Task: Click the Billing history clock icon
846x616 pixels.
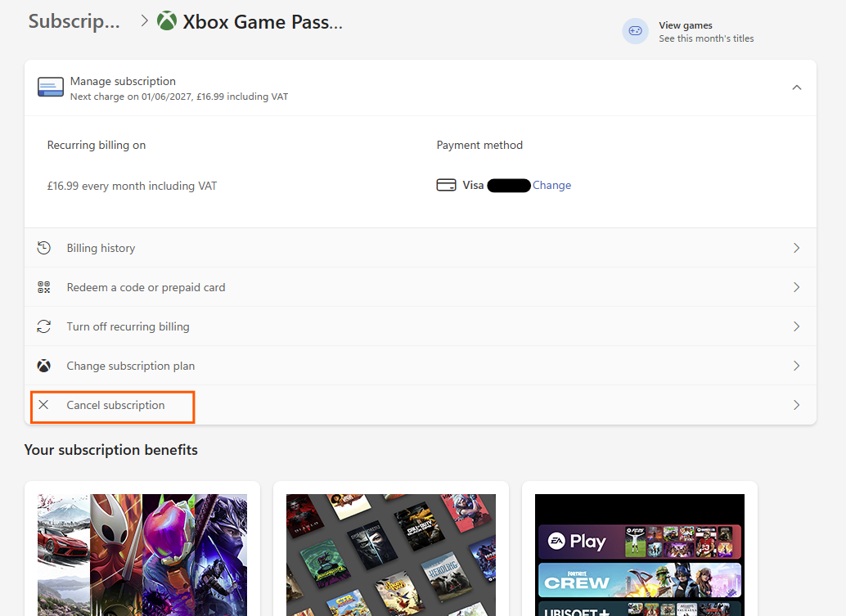Action: pyautogui.click(x=43, y=248)
